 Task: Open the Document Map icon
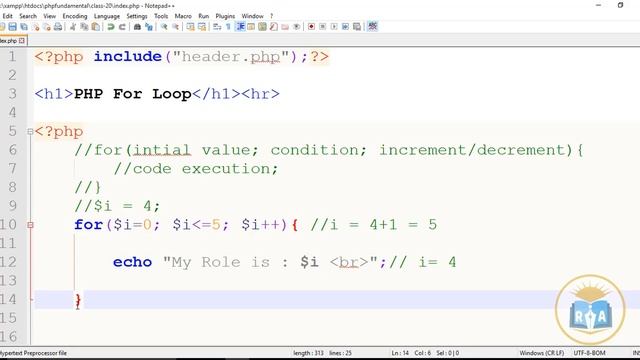[262, 27]
